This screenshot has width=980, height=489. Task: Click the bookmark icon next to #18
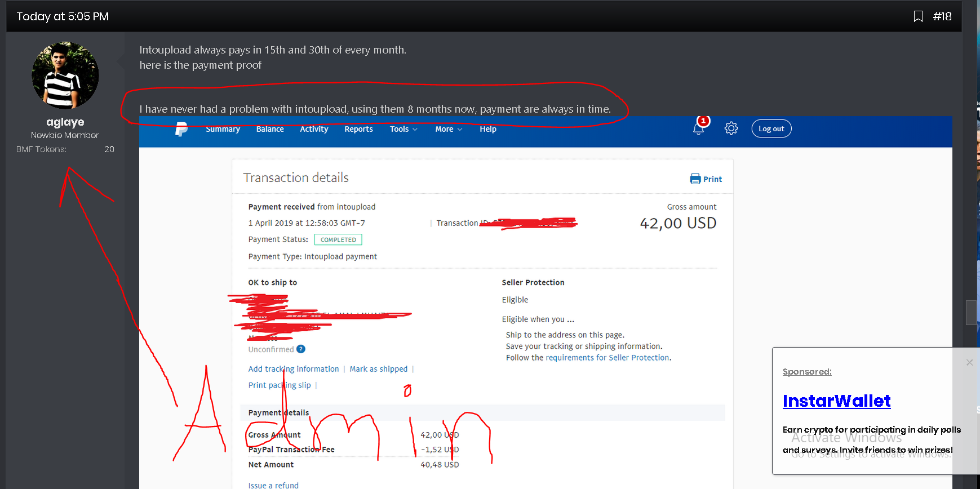click(918, 16)
